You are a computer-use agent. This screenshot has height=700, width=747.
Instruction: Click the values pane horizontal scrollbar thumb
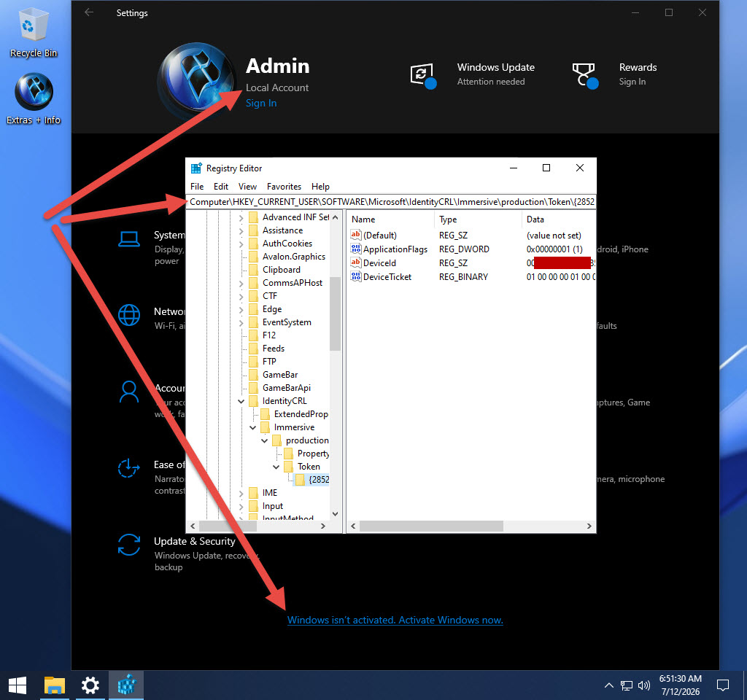(x=432, y=526)
